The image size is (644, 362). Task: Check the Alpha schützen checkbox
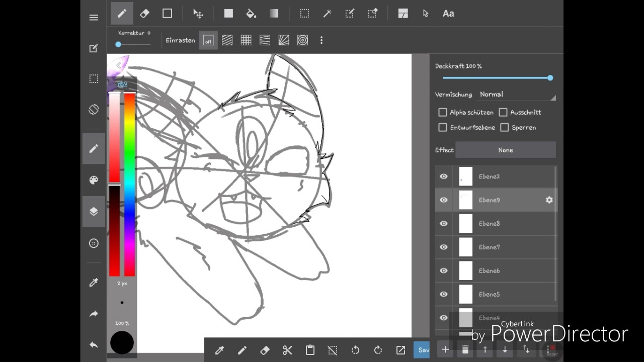(443, 112)
